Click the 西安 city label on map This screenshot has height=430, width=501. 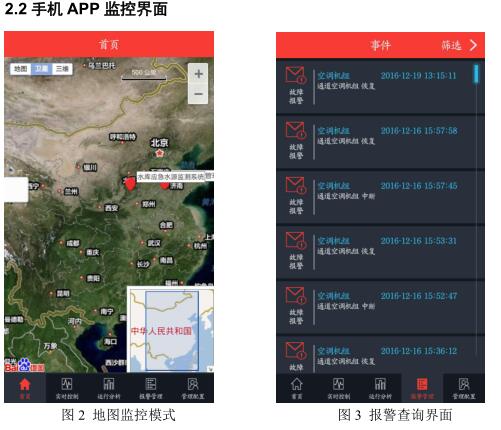coord(111,208)
